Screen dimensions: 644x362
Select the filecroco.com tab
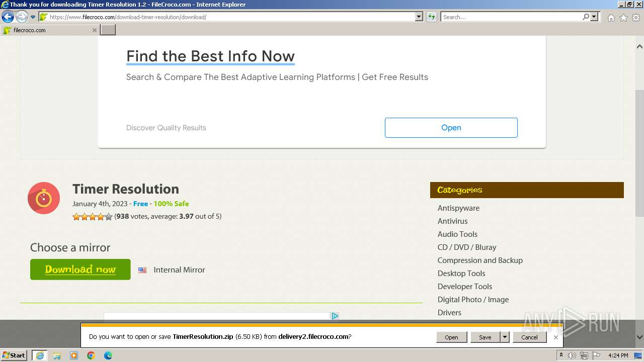(x=50, y=30)
